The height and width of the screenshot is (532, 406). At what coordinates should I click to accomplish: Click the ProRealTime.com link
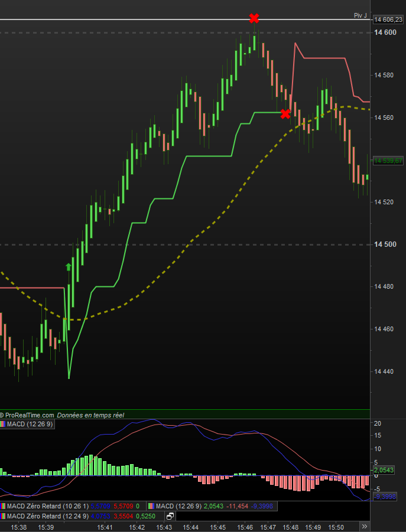tap(30, 415)
